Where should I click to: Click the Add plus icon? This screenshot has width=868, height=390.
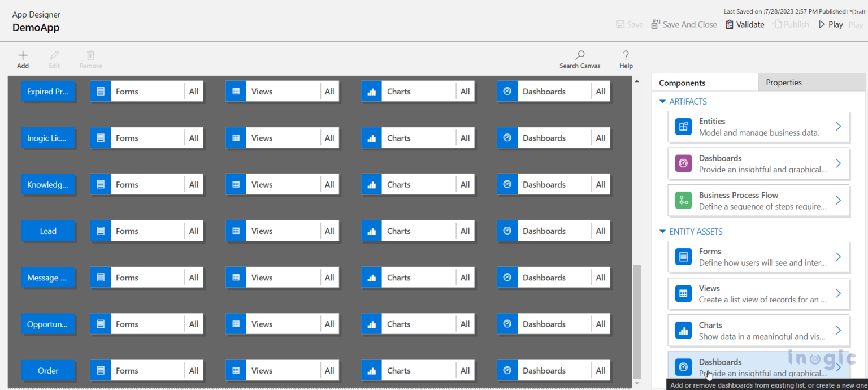[x=23, y=55]
